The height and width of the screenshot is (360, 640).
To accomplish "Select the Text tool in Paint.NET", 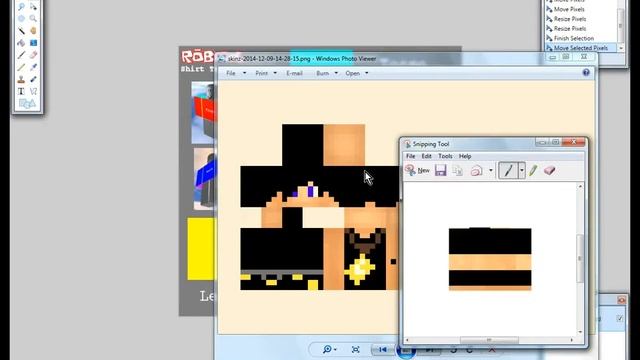I will [21, 91].
